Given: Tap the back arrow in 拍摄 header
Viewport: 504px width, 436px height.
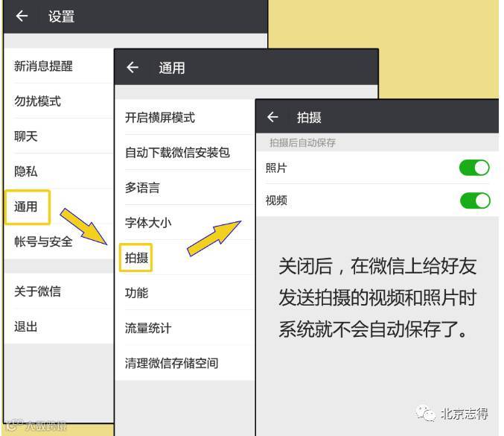Looking at the screenshot, I should click(x=272, y=117).
